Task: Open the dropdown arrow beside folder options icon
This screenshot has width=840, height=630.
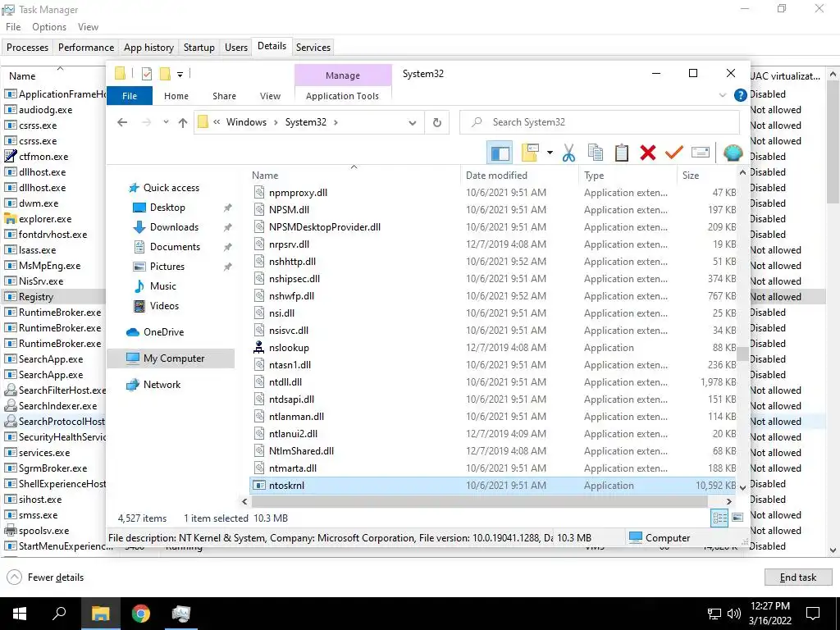Action: [x=550, y=153]
